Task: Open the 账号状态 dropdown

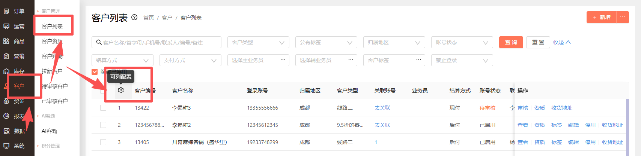Action: tap(462, 42)
